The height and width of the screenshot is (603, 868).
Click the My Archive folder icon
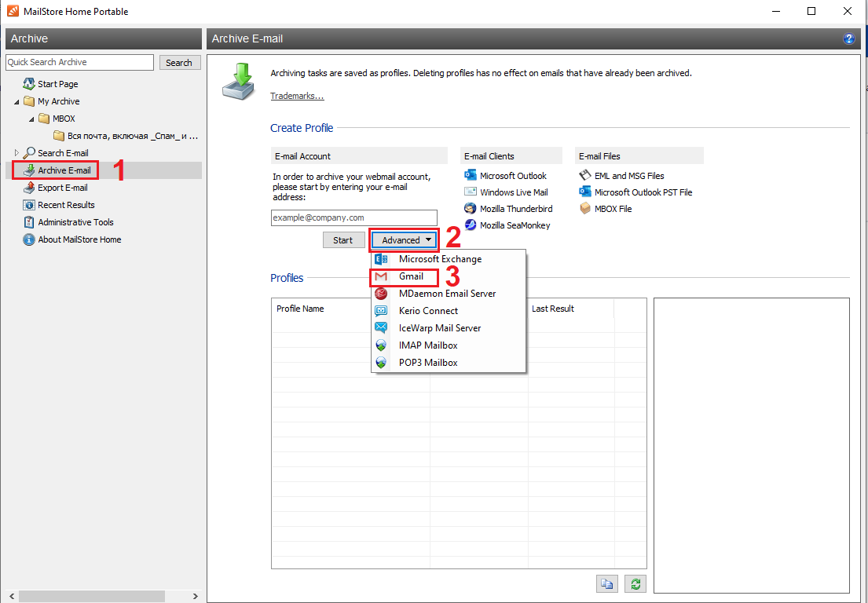pos(29,101)
